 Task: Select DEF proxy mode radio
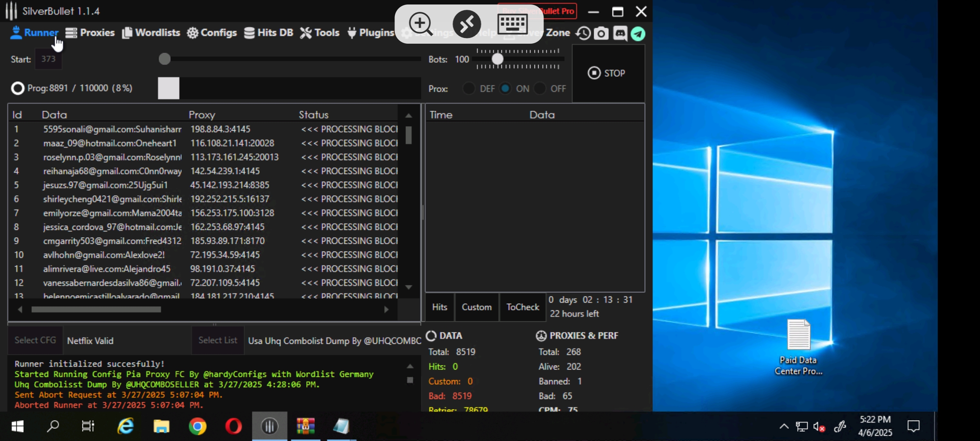point(469,89)
